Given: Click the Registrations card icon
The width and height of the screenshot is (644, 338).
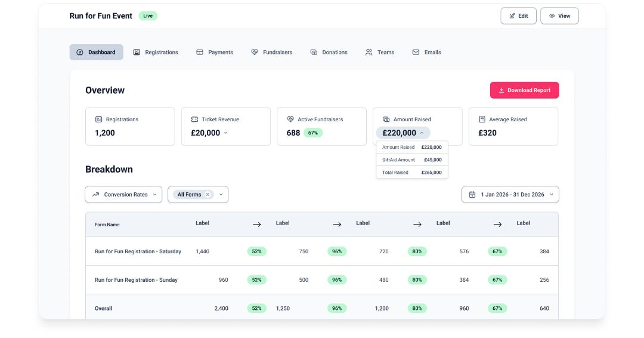Looking at the screenshot, I should [98, 119].
